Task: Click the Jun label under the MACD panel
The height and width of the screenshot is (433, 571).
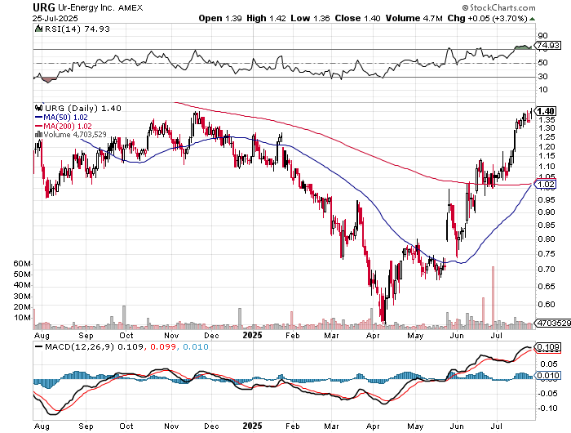Action: coord(456,426)
